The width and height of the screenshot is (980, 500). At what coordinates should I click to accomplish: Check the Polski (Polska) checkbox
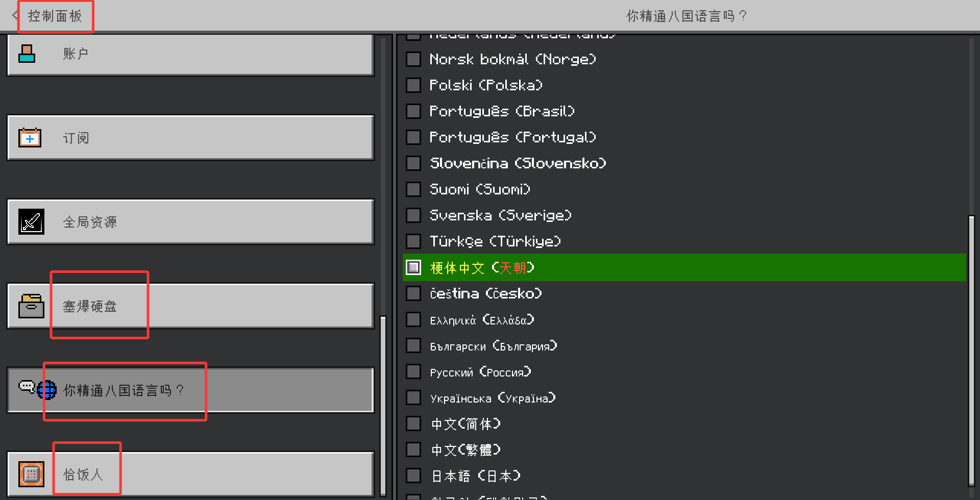point(413,85)
